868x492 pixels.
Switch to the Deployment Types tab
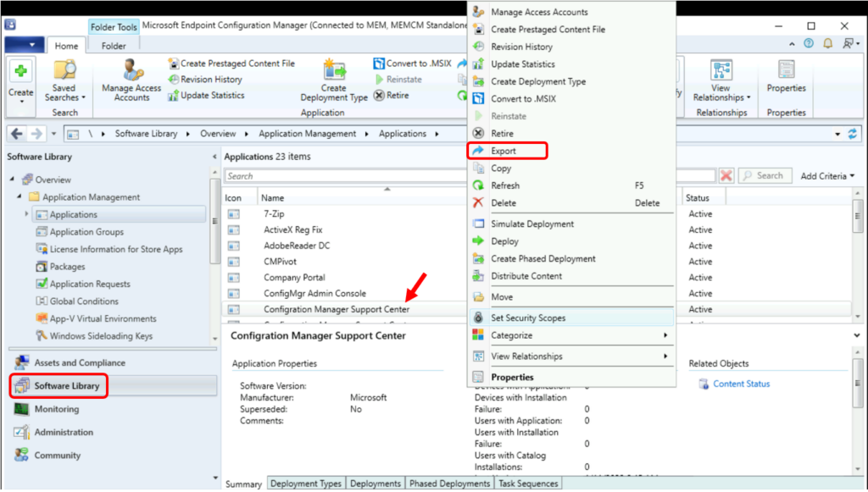pos(306,484)
